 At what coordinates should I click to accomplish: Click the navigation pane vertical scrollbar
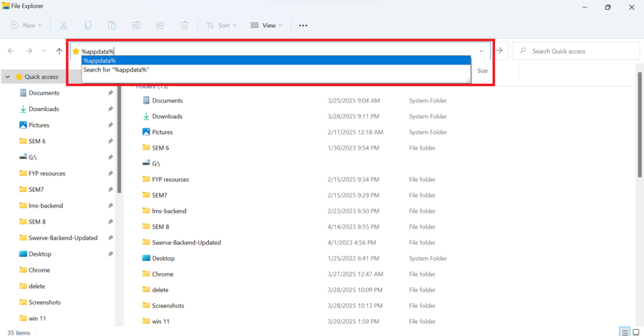(x=119, y=145)
